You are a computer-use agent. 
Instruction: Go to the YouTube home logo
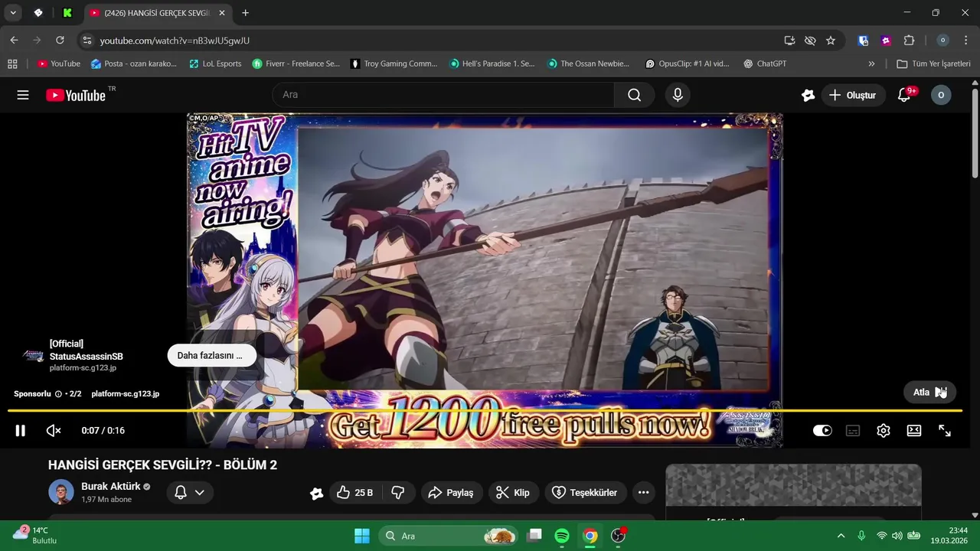point(76,95)
